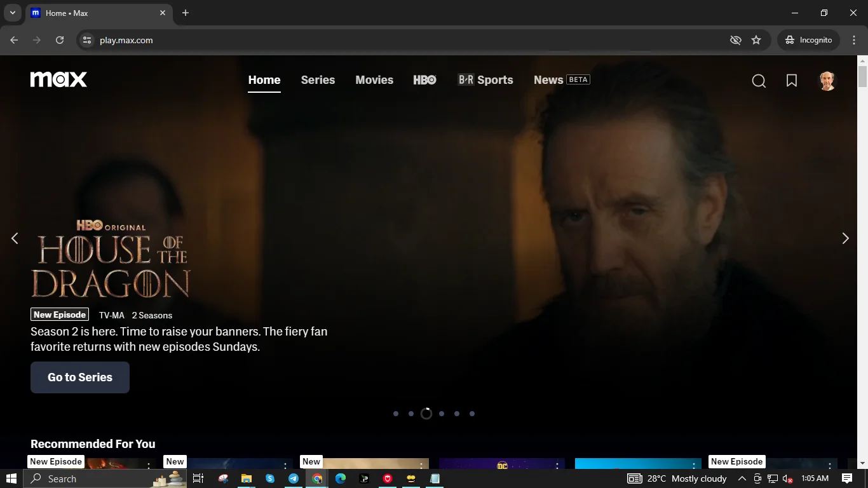Open the Movies section
The height and width of the screenshot is (488, 868).
point(374,80)
